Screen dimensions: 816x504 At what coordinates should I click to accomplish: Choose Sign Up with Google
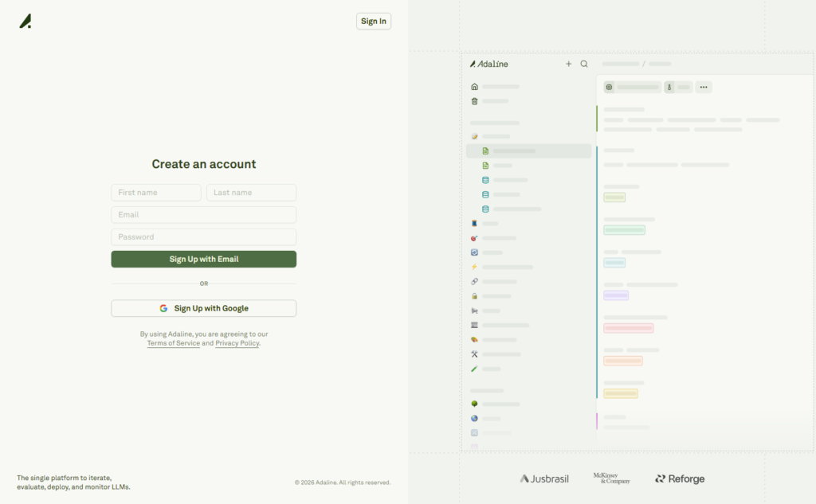click(x=203, y=308)
